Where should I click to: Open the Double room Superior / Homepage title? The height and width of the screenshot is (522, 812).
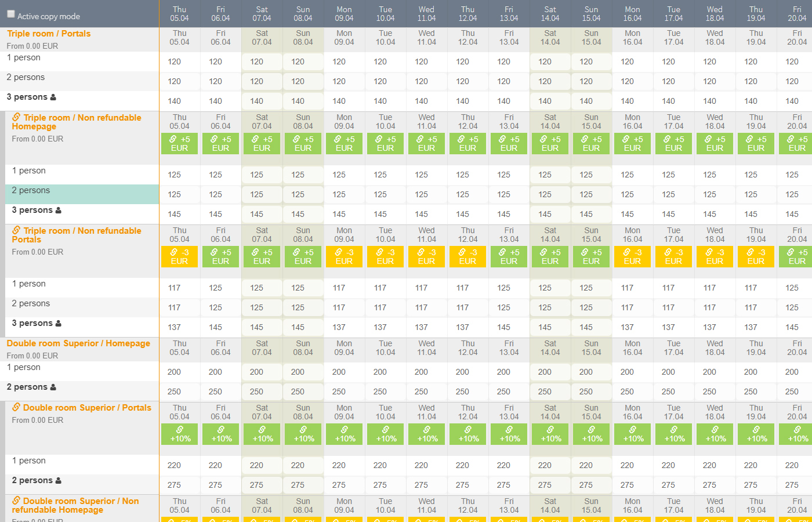(78, 343)
